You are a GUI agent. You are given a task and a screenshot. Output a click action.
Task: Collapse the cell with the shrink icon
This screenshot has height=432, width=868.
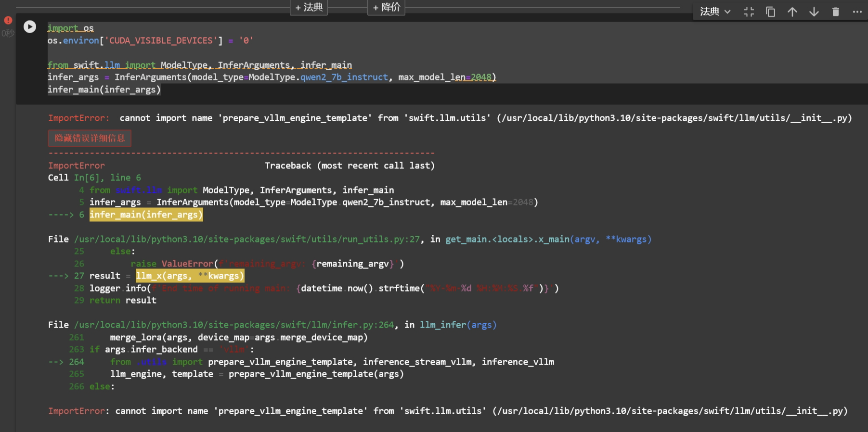(749, 12)
